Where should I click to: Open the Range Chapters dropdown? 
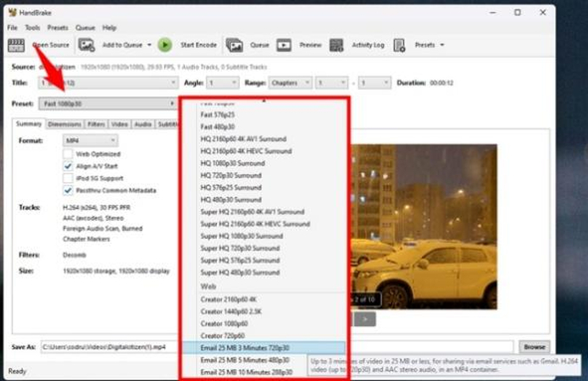(x=290, y=83)
